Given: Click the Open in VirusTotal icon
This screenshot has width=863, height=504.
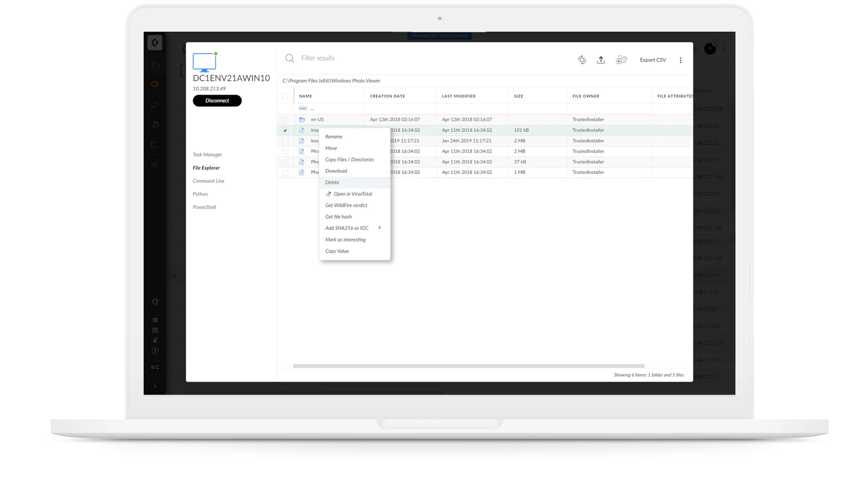Looking at the screenshot, I should 328,194.
